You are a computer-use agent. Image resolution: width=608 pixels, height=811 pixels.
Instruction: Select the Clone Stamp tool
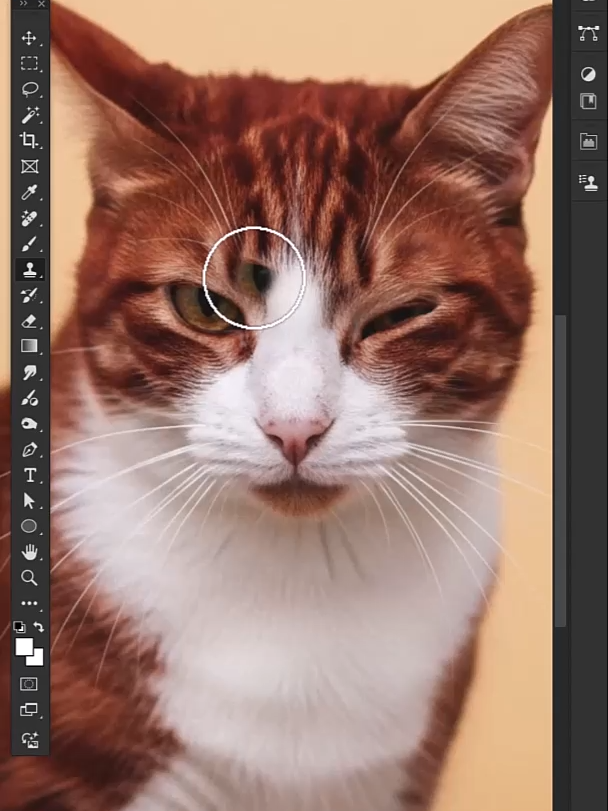click(29, 269)
